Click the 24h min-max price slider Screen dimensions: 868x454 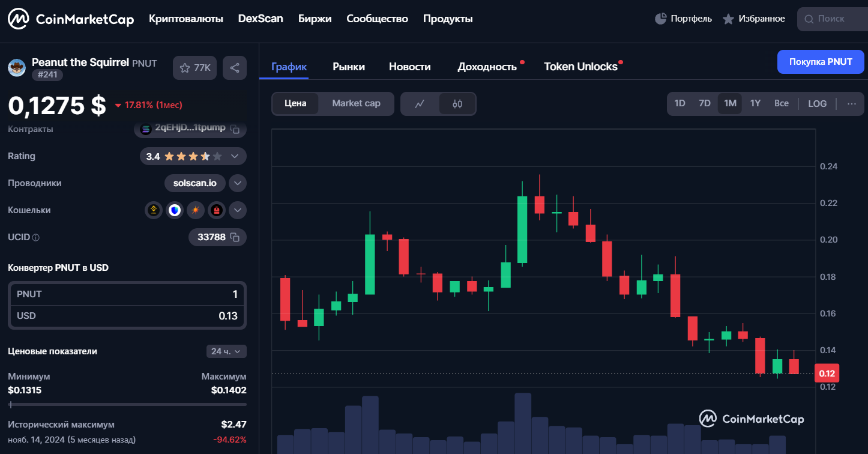tap(127, 405)
